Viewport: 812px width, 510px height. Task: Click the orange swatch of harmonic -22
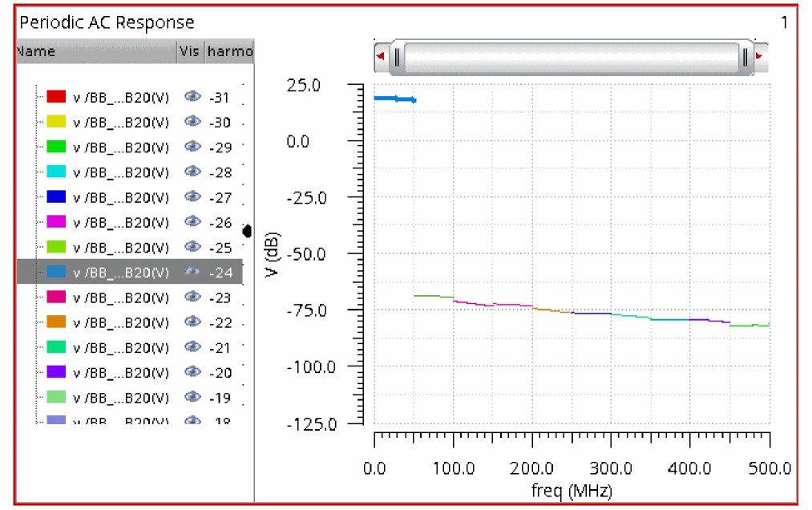[55, 322]
